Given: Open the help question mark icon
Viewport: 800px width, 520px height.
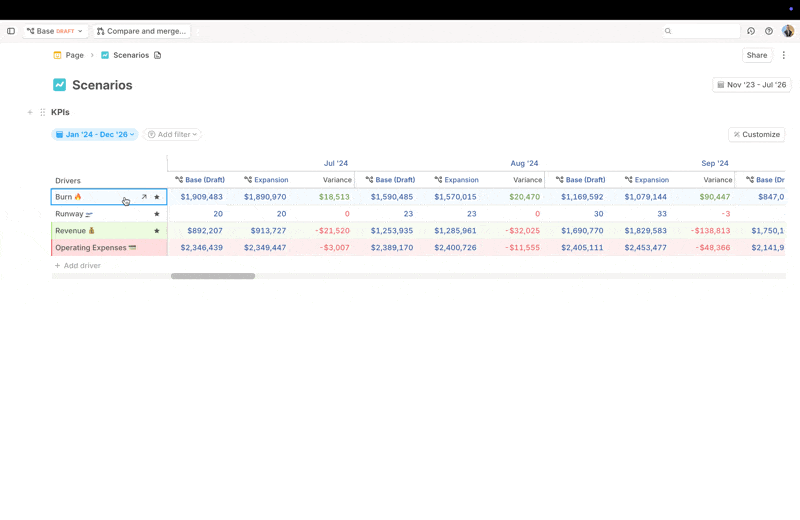Looking at the screenshot, I should coord(769,31).
